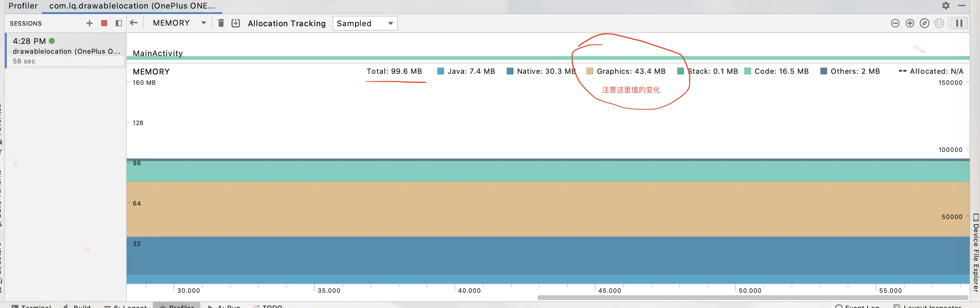This screenshot has width=980, height=308.
Task: Collapse the Sessions pane with panel icon
Action: [119, 23]
